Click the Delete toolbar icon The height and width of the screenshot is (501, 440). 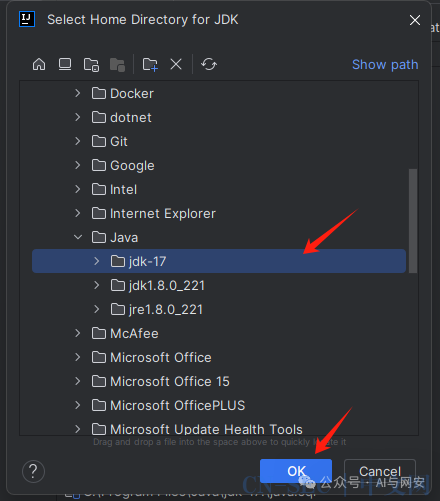pyautogui.click(x=176, y=64)
